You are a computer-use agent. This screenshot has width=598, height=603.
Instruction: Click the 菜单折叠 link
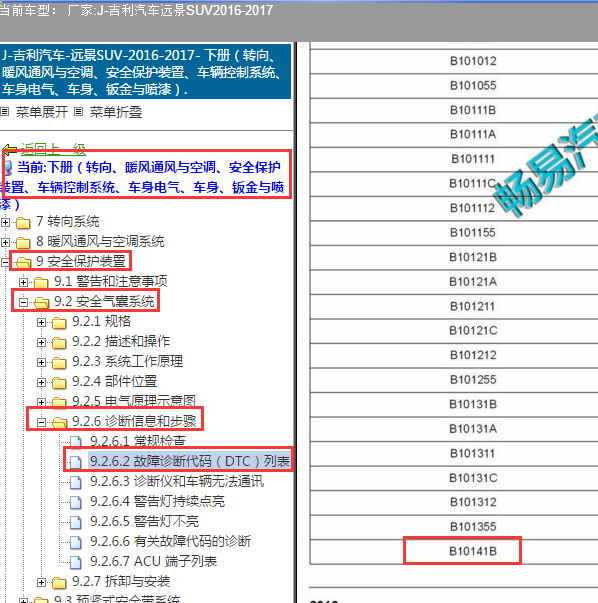pyautogui.click(x=116, y=112)
